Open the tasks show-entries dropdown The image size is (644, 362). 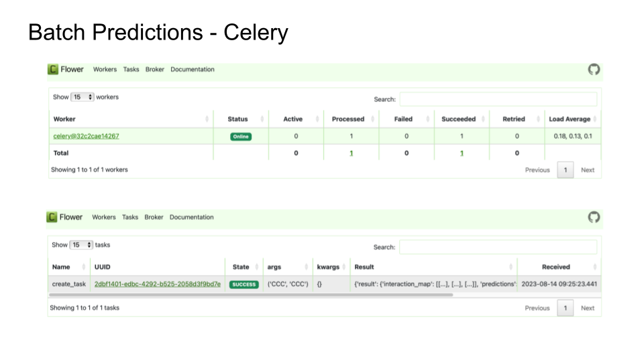tap(82, 245)
